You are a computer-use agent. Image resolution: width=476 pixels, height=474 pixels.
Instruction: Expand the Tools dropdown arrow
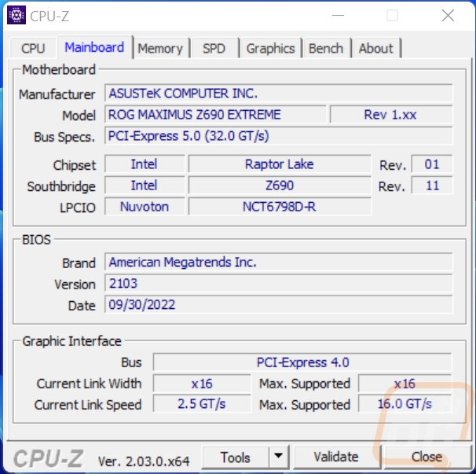(x=278, y=457)
